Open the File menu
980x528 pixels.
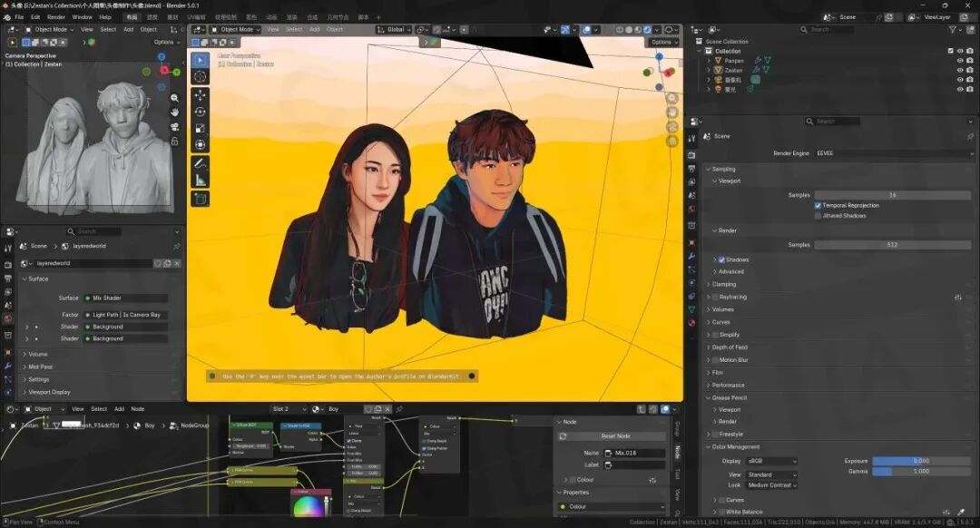[x=19, y=17]
